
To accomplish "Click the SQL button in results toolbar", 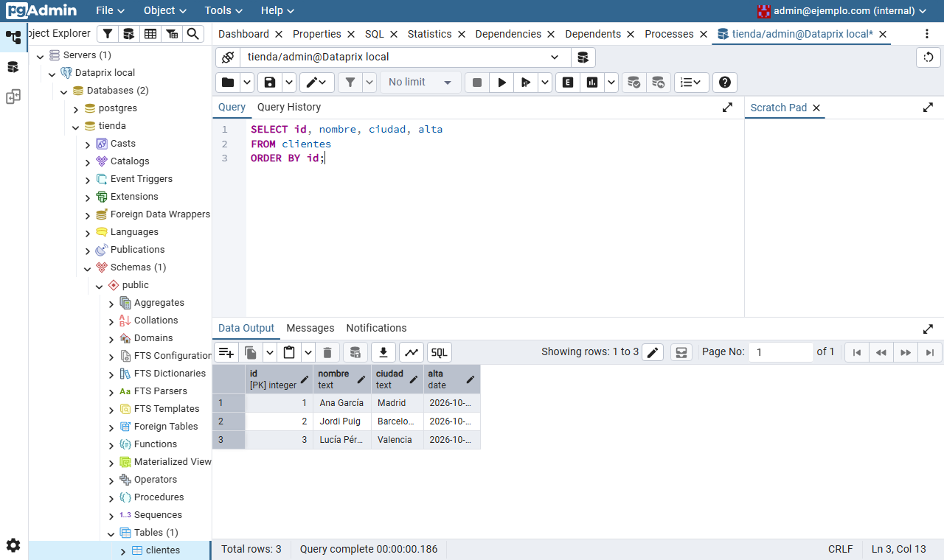I will [x=440, y=352].
